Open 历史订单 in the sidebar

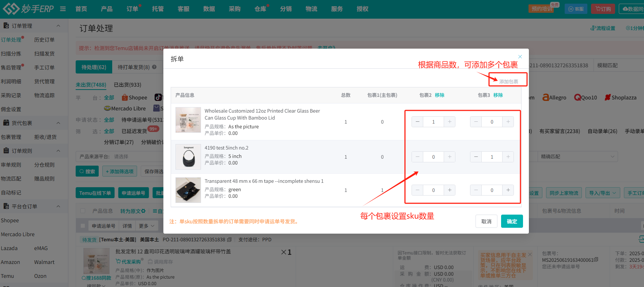pyautogui.click(x=44, y=40)
